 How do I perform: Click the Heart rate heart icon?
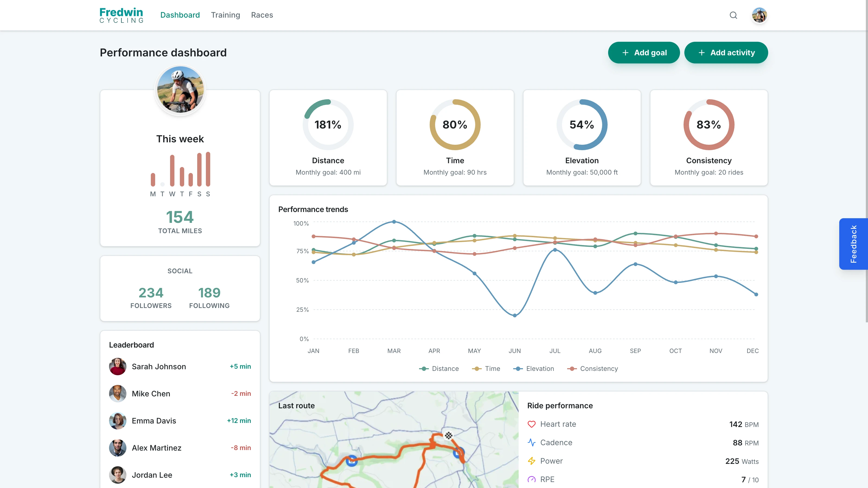(x=531, y=424)
